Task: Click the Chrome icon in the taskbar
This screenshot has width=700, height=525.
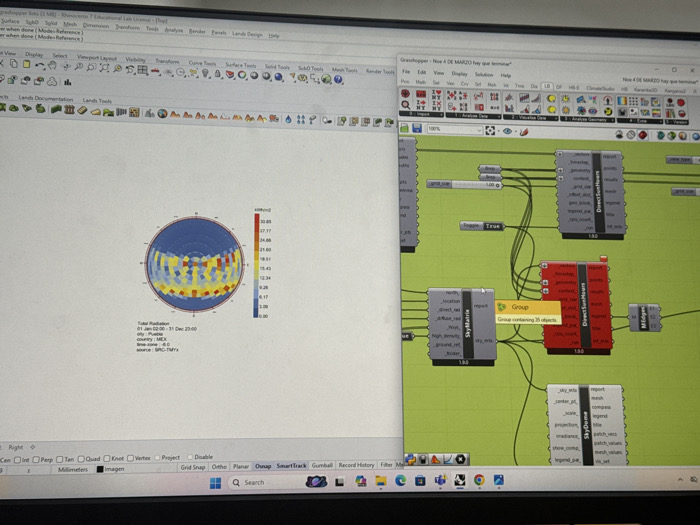Action: [479, 481]
